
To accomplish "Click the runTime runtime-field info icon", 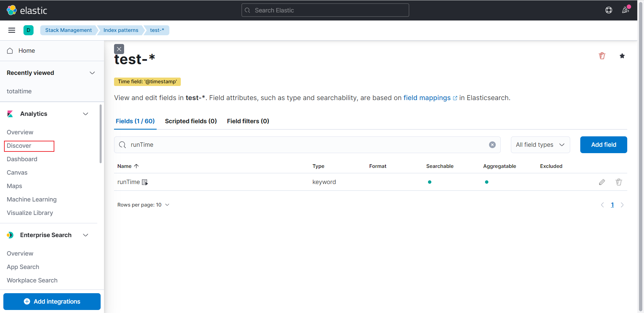I will click(x=145, y=182).
